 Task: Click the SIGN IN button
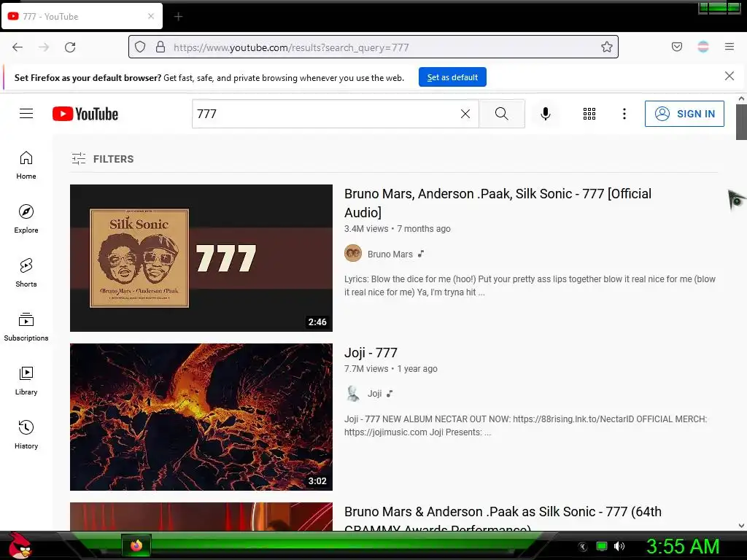pos(684,114)
